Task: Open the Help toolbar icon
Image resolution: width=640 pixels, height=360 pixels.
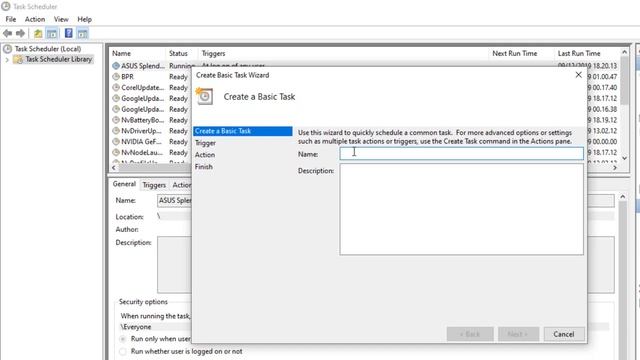Action: (69, 33)
